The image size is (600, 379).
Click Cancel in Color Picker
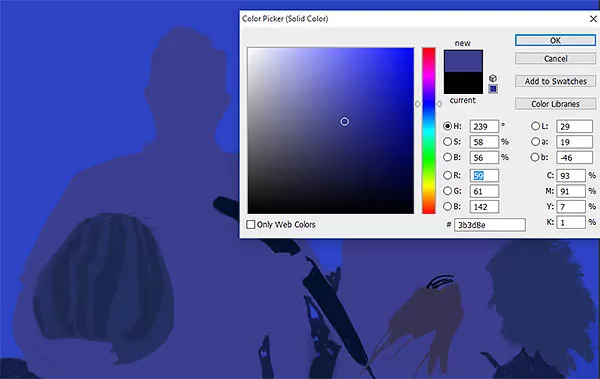click(555, 59)
